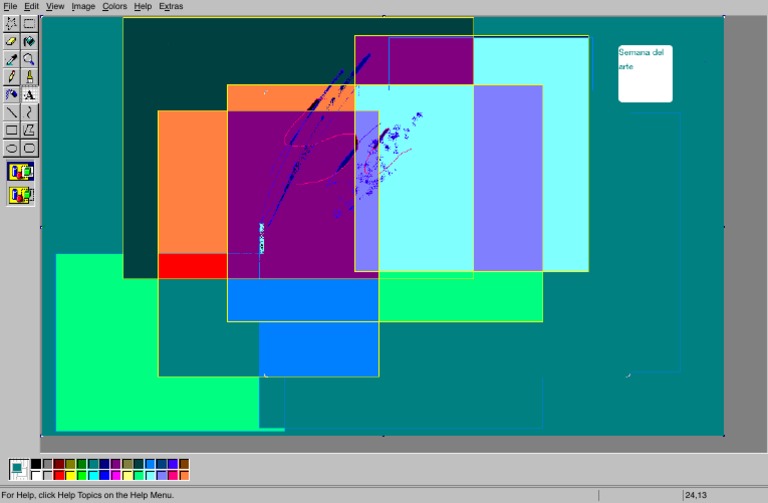Click the '24,13' cursor coordinates readout

pyautogui.click(x=696, y=495)
